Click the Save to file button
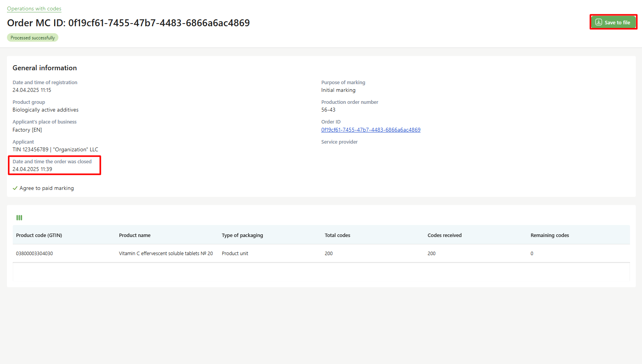The height and width of the screenshot is (364, 642). click(x=613, y=22)
